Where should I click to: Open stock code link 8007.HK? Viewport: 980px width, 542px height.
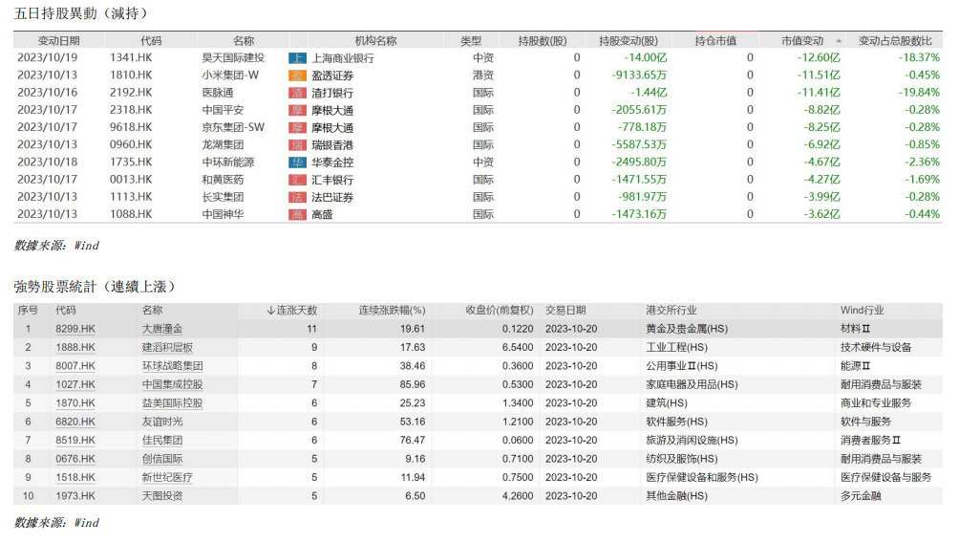75,366
